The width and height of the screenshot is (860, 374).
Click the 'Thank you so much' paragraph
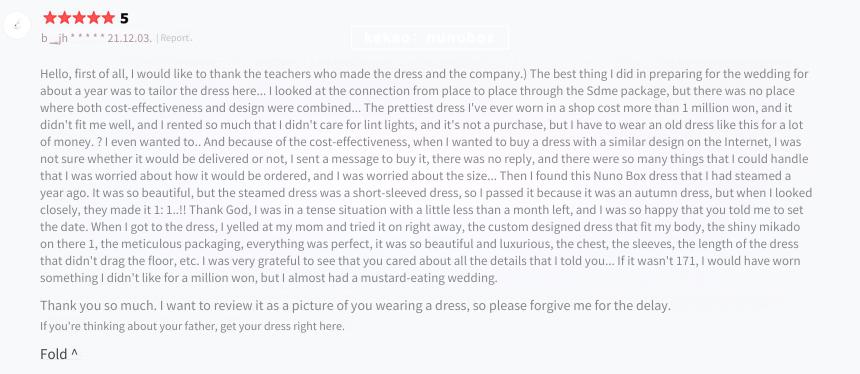[x=355, y=305]
